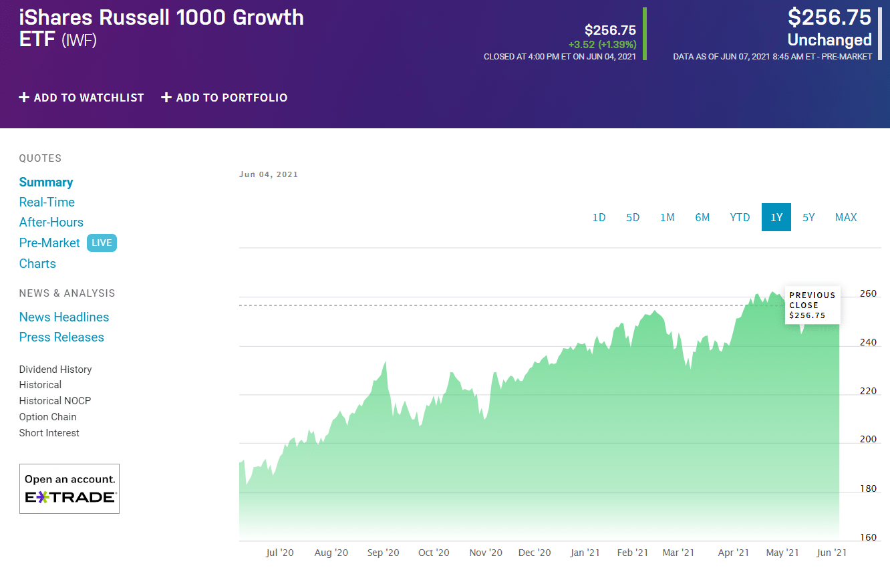Image resolution: width=890 pixels, height=588 pixels.
Task: Open Historical NOCP link
Action: tap(55, 401)
